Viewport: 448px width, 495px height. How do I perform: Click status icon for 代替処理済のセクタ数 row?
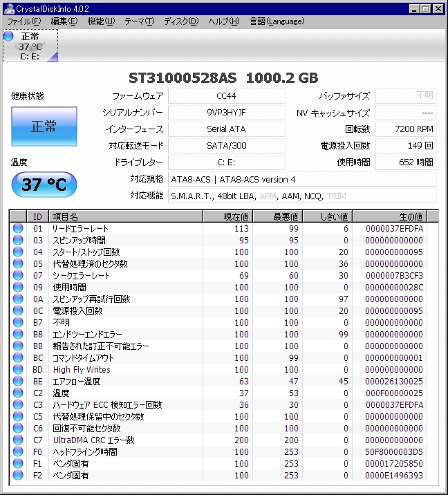click(18, 264)
